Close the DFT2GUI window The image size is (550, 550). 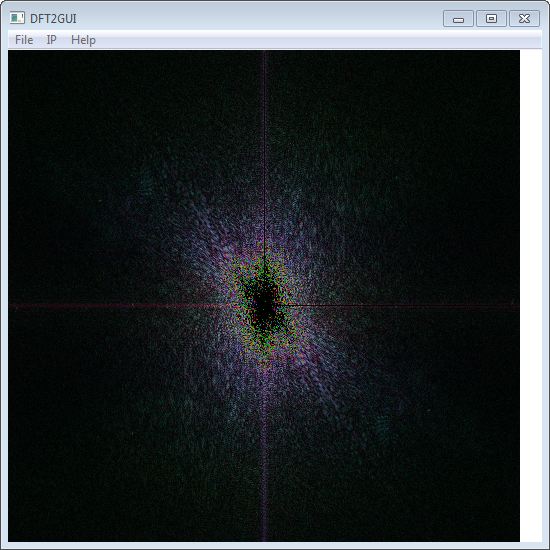coord(524,19)
